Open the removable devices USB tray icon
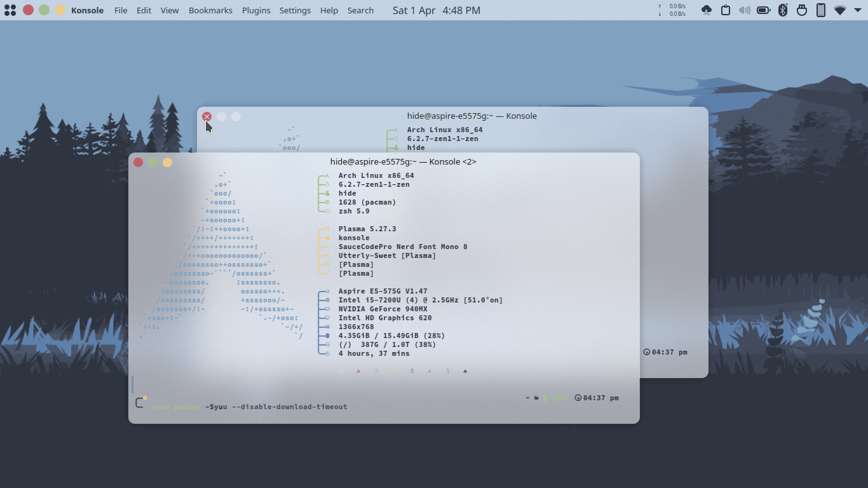 [802, 10]
